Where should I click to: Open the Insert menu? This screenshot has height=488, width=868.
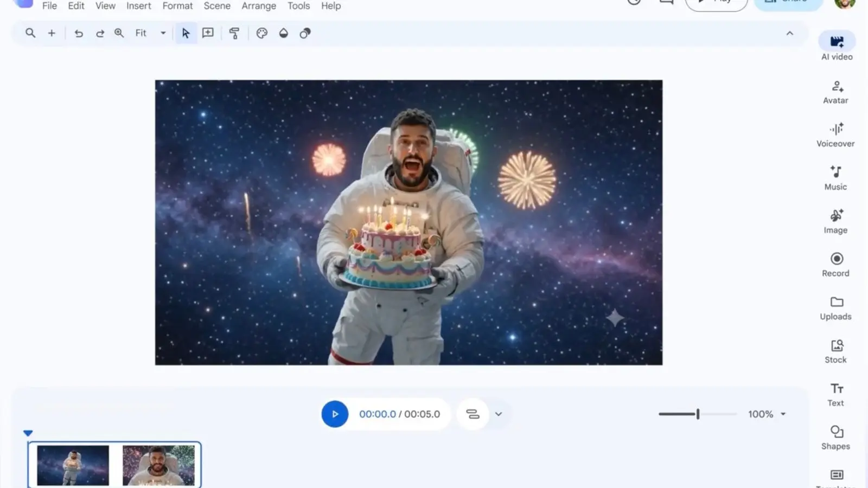[139, 6]
